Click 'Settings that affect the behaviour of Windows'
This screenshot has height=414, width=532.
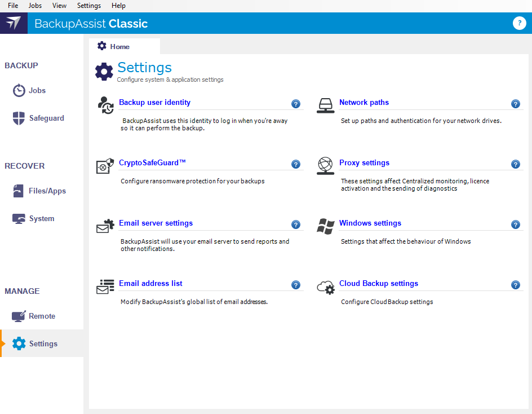406,241
